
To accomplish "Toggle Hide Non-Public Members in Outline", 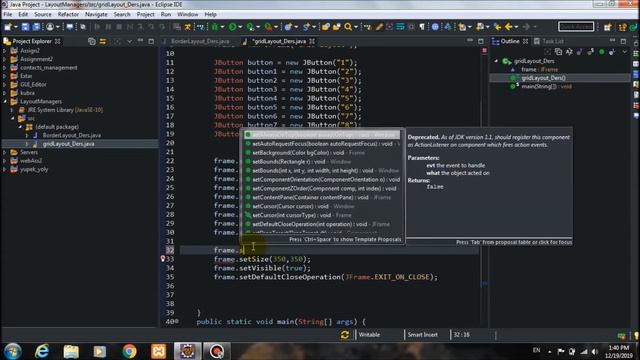I will tap(602, 52).
